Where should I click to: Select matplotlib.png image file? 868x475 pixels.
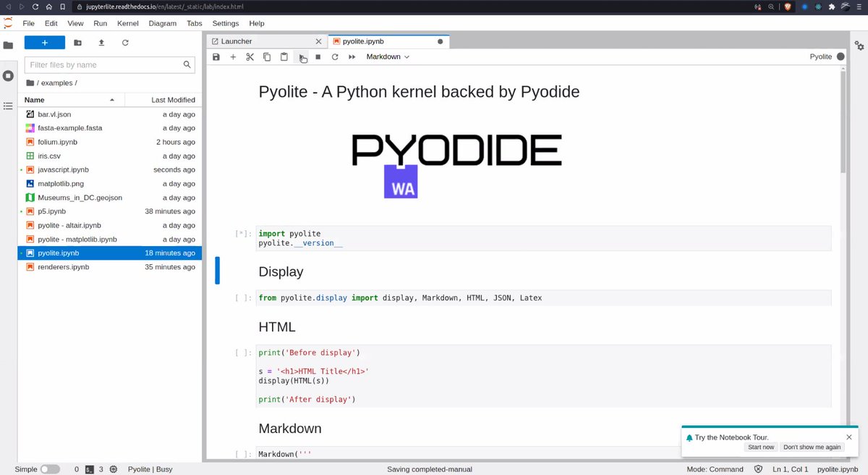(110, 184)
